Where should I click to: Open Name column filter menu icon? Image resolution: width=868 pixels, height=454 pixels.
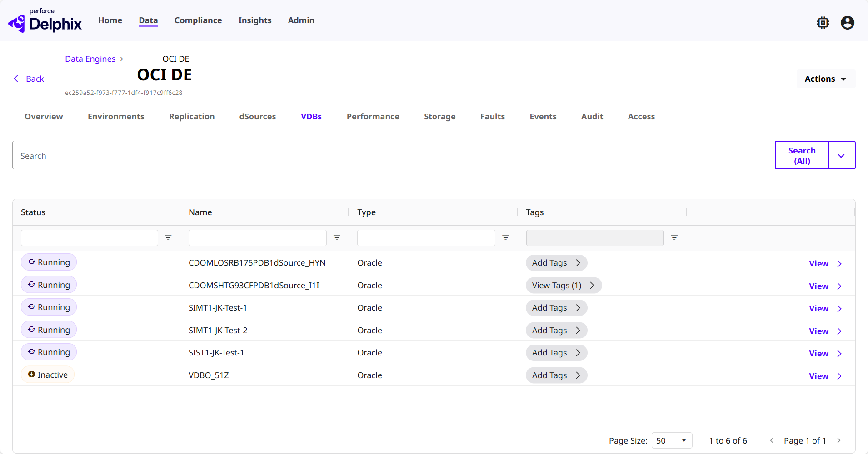pyautogui.click(x=337, y=238)
